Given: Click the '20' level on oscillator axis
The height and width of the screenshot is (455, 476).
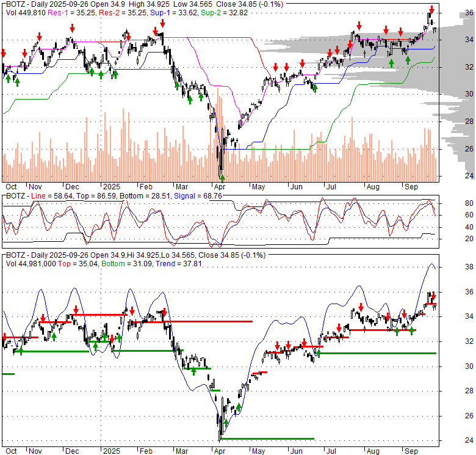Looking at the screenshot, I should coord(469,239).
